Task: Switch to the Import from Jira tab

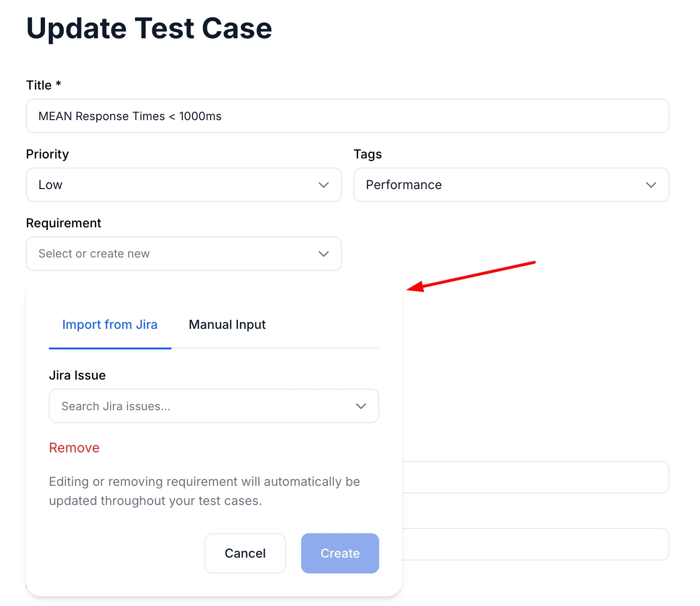Action: click(x=110, y=325)
